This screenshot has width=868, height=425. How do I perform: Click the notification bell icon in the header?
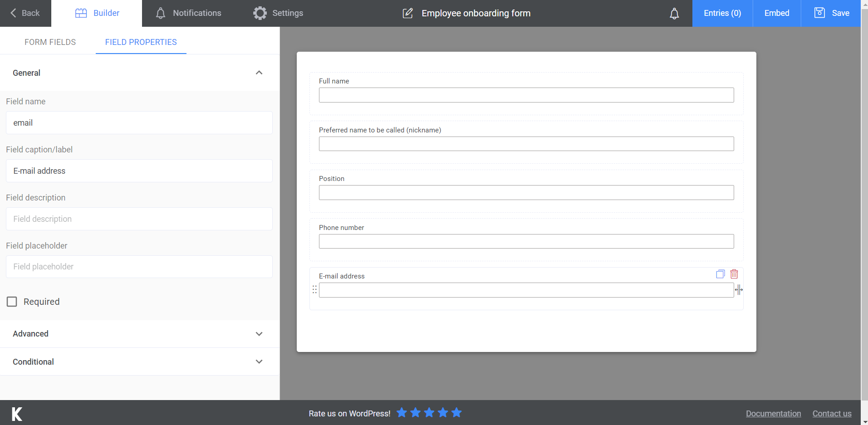674,13
